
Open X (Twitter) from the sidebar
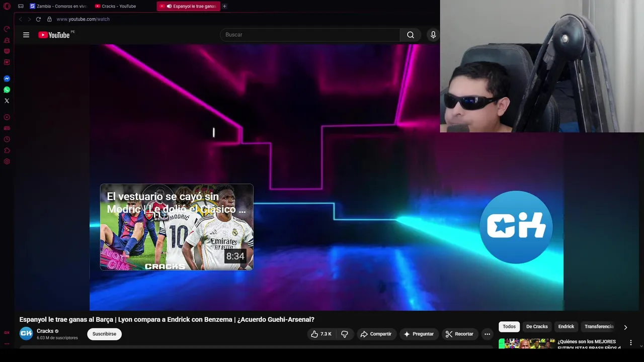(7, 101)
